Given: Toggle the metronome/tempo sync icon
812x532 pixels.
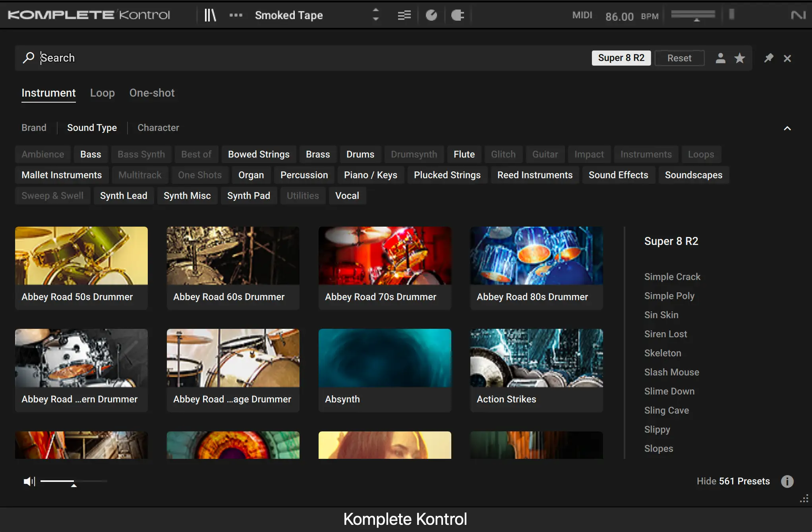Looking at the screenshot, I should [431, 16].
